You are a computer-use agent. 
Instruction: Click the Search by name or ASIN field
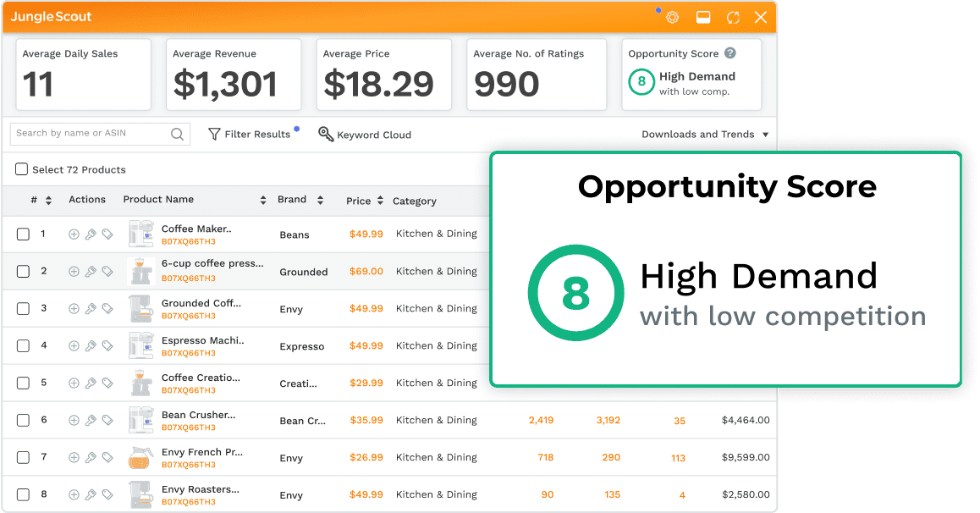coord(89,134)
